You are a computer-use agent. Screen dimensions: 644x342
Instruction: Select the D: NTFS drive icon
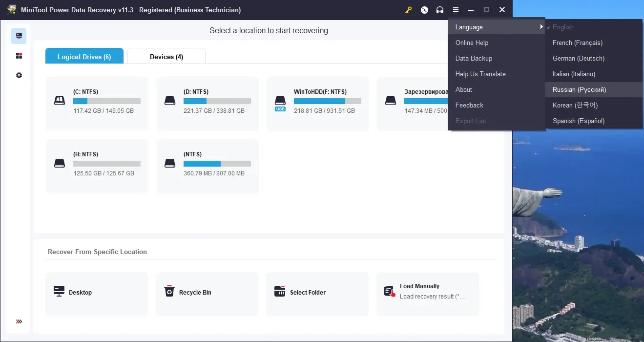coord(169,101)
